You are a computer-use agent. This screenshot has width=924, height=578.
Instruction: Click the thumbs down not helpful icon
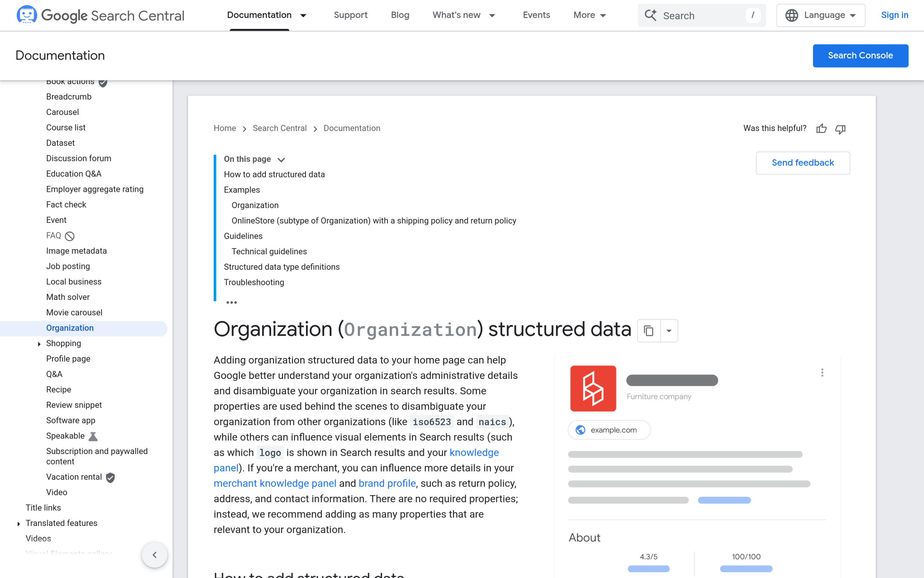pos(840,129)
